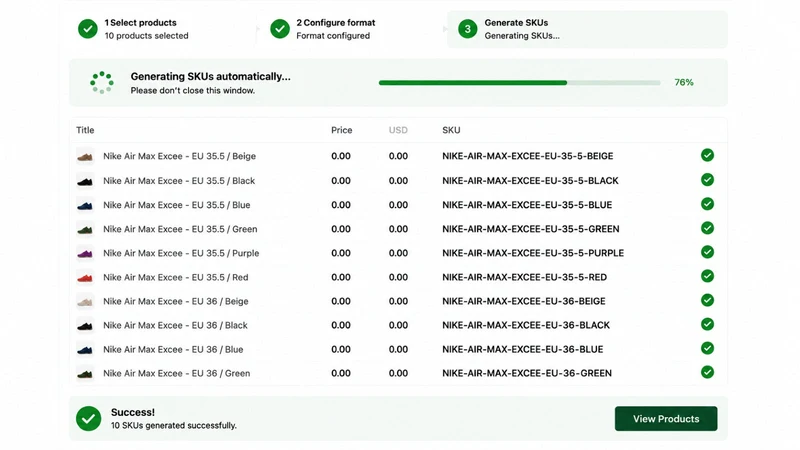This screenshot has width=800, height=450.
Task: Click the EU 35.5 Black shoe thumbnail
Action: [85, 181]
